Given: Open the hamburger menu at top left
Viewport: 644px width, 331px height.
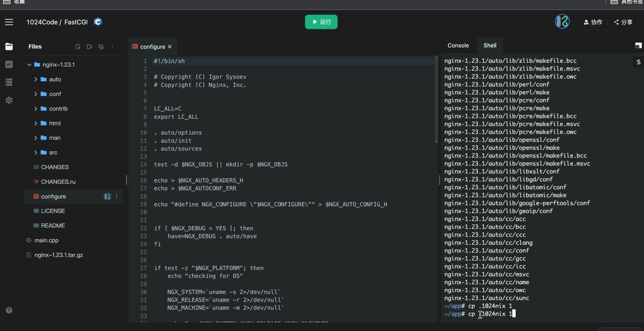Looking at the screenshot, I should click(9, 22).
